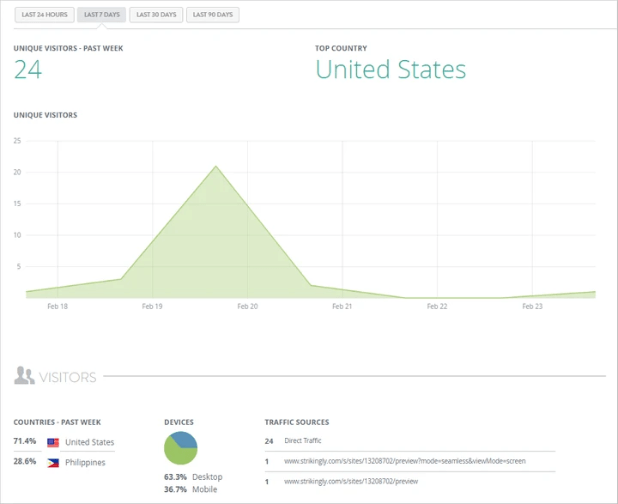The image size is (618, 504).
Task: Click the Philippines country row label
Action: tap(85, 462)
